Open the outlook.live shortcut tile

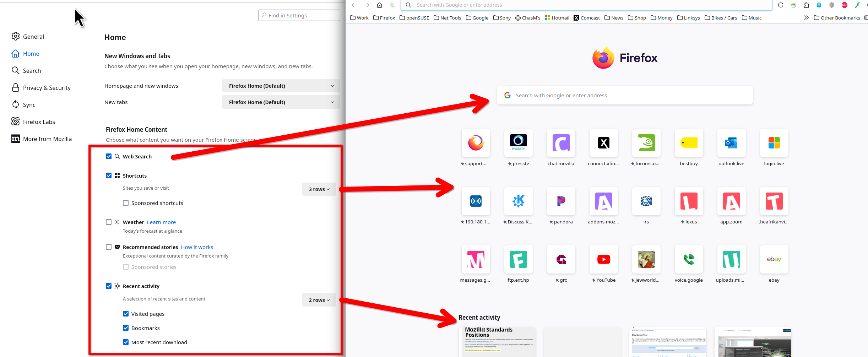point(732,143)
